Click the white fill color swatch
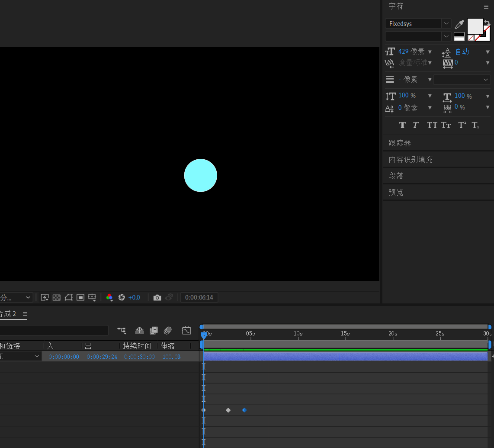Viewport: 494px width, 448px height. pos(475,26)
